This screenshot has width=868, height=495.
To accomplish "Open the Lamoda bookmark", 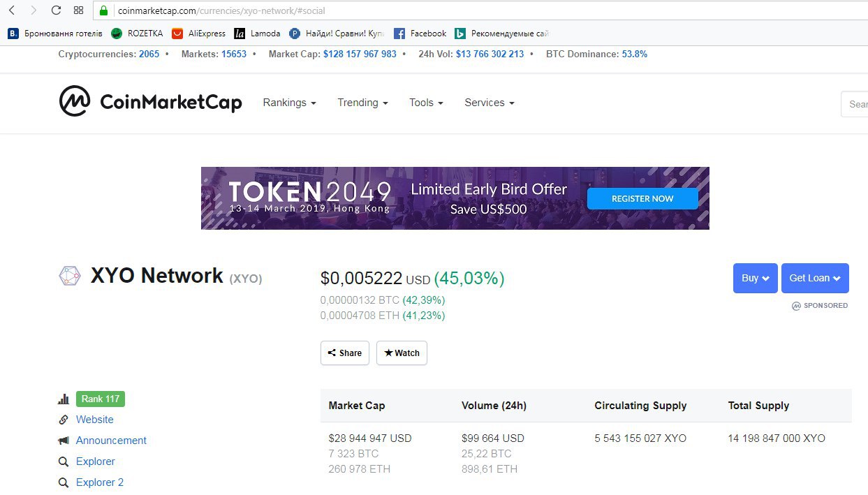I will [x=258, y=34].
